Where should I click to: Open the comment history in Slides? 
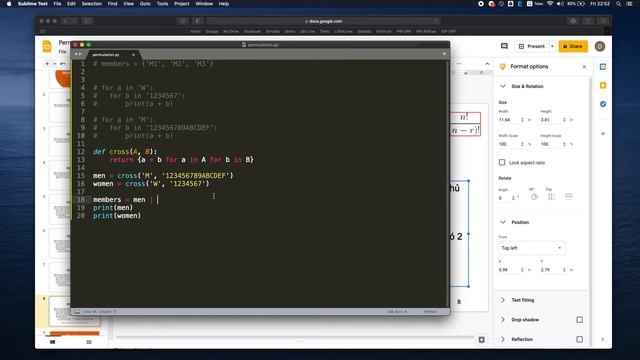[x=504, y=46]
